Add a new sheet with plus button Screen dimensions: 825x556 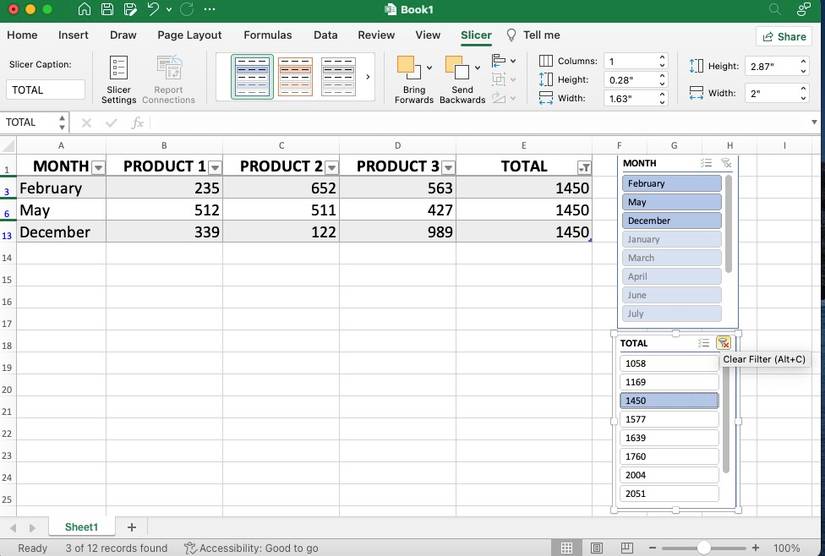132,527
